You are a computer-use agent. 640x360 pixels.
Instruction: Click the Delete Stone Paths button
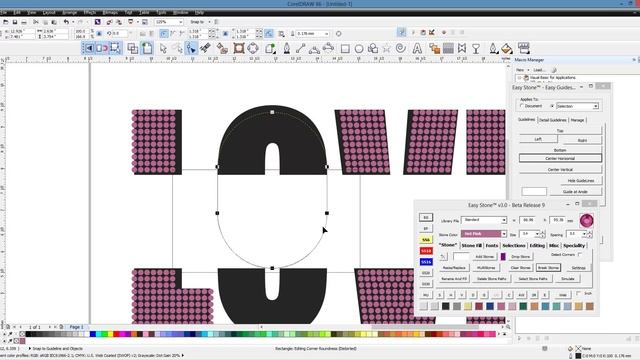point(491,279)
